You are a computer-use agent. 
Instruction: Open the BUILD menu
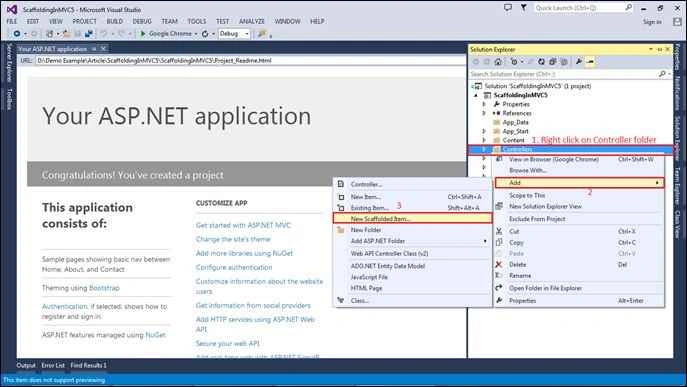115,21
